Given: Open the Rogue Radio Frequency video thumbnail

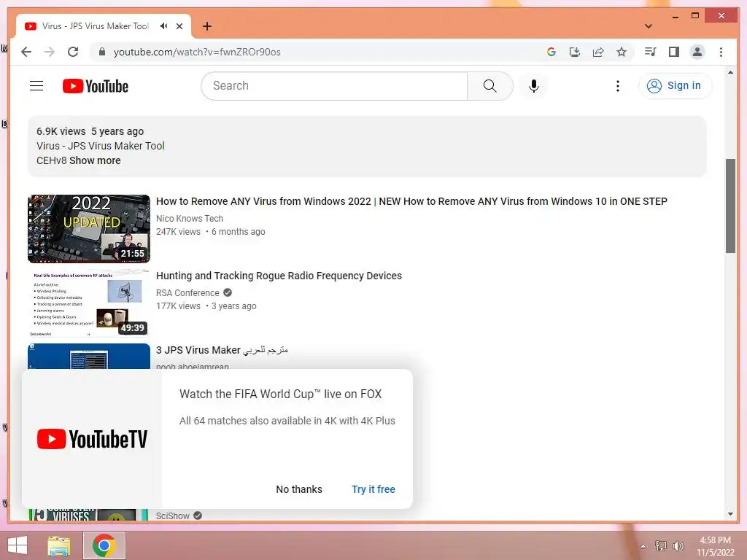Looking at the screenshot, I should (88, 303).
